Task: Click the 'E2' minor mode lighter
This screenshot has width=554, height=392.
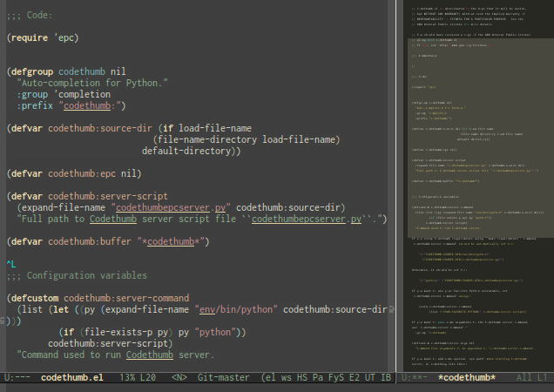Action: point(355,377)
